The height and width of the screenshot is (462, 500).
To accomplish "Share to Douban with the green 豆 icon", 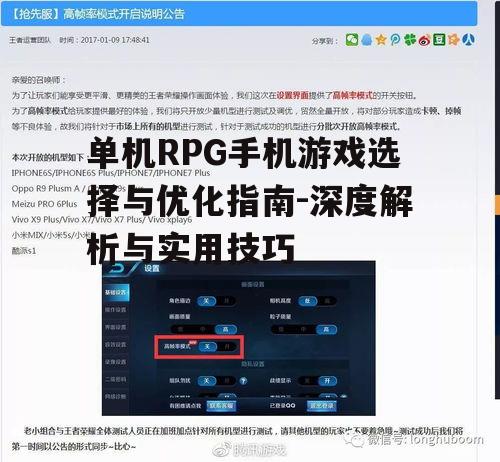I will pyautogui.click(x=439, y=40).
